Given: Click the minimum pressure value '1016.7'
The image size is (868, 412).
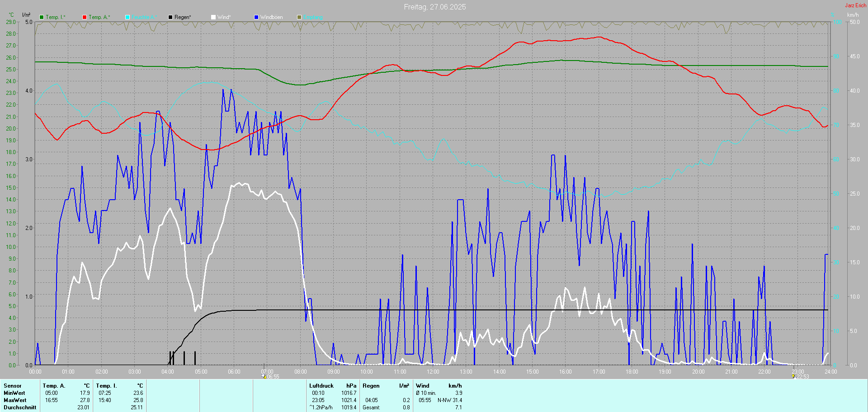Looking at the screenshot, I should click(349, 393).
